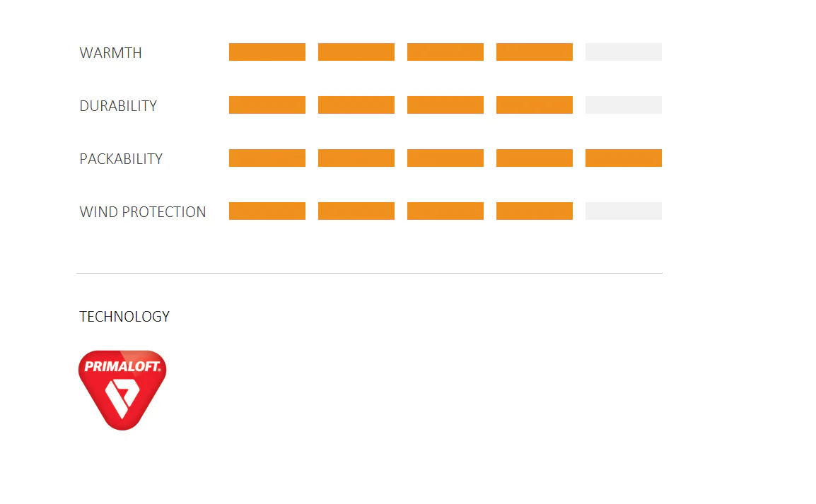The image size is (816, 504).
Task: Select the WARMTH label
Action: pos(110,53)
